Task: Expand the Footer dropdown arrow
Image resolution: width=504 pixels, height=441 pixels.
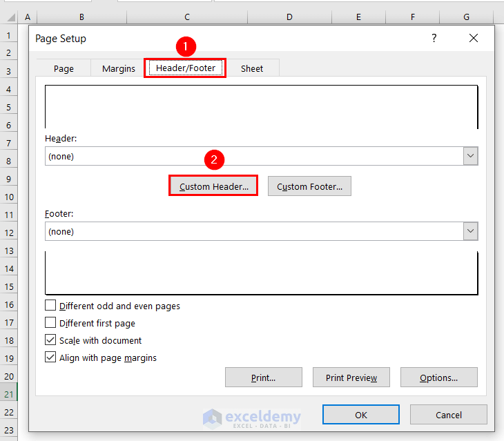Action: coord(471,231)
